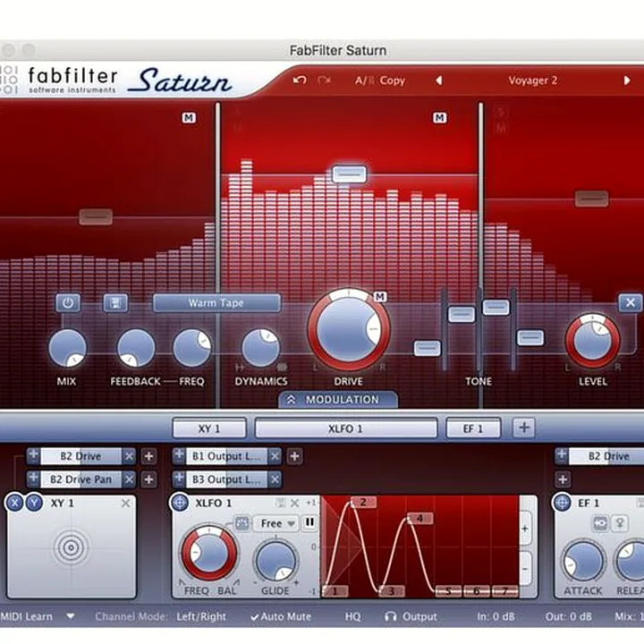Image resolution: width=644 pixels, height=644 pixels.
Task: Select the B2 Drive Pan modulation slot
Action: tap(80, 479)
